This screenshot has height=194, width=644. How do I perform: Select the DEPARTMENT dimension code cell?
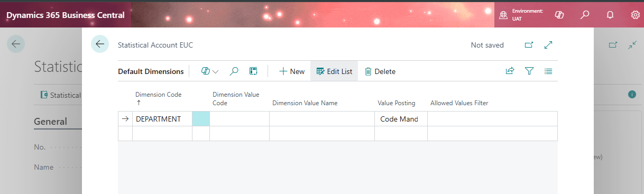pos(162,119)
